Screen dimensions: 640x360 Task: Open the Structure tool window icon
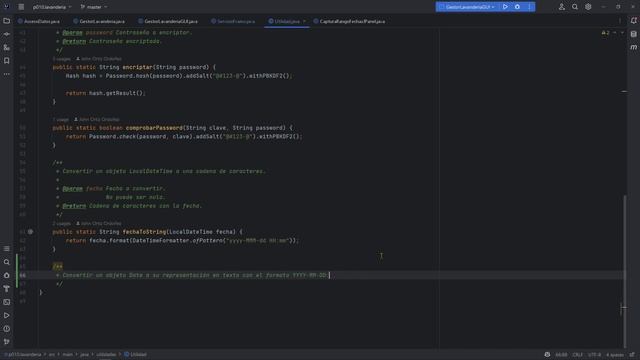[7, 48]
